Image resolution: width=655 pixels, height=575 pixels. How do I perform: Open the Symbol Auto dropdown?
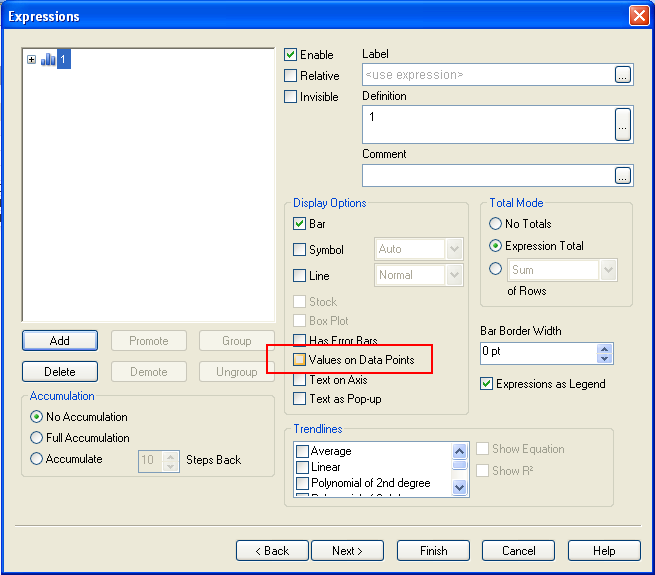click(x=454, y=249)
